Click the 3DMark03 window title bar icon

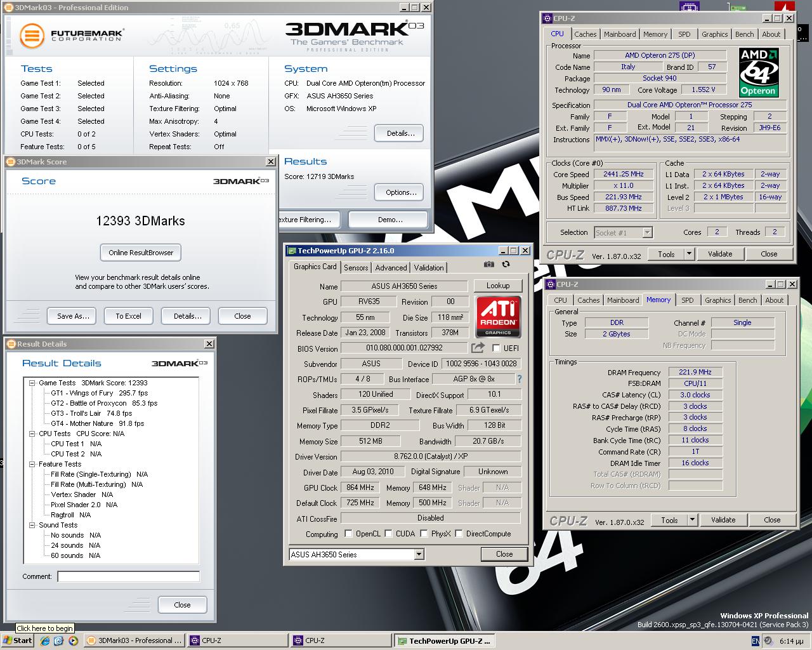click(x=9, y=8)
